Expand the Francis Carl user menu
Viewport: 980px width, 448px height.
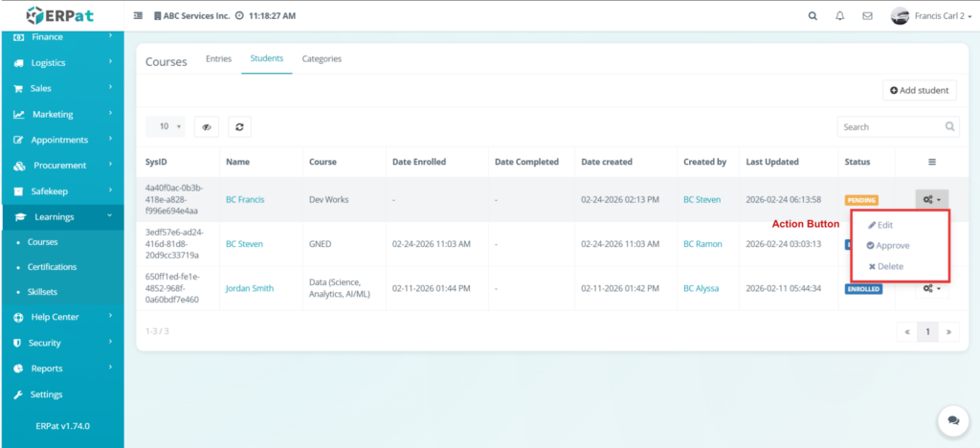(928, 16)
